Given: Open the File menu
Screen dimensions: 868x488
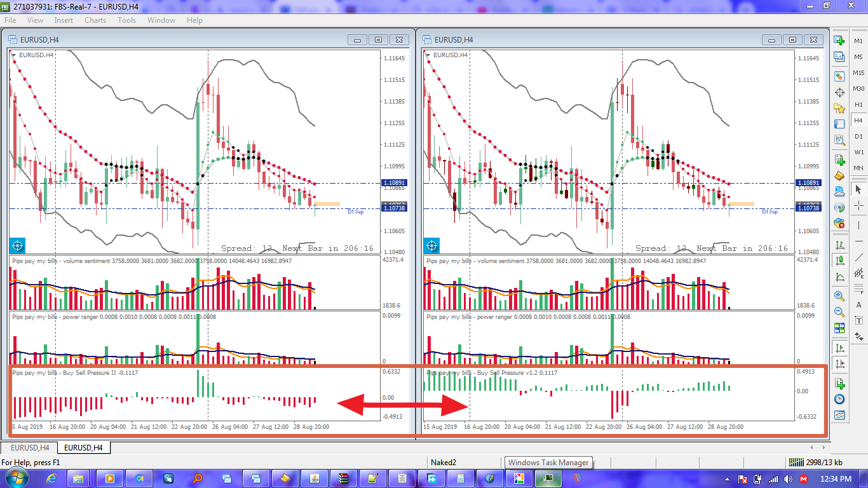Looking at the screenshot, I should (x=10, y=20).
